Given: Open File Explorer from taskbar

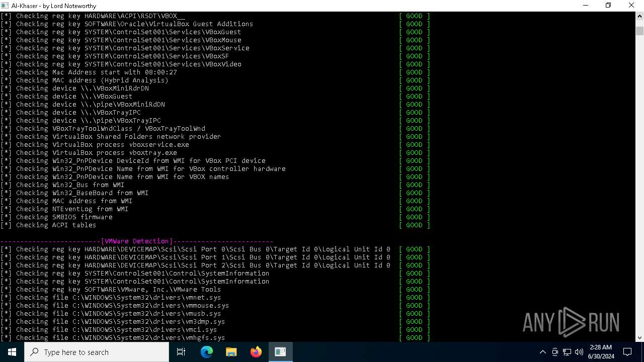Looking at the screenshot, I should 231,352.
